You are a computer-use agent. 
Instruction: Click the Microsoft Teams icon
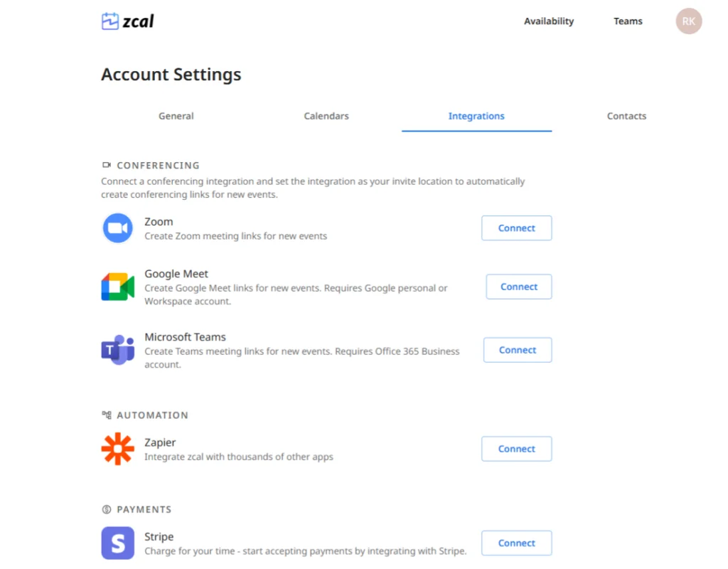117,350
